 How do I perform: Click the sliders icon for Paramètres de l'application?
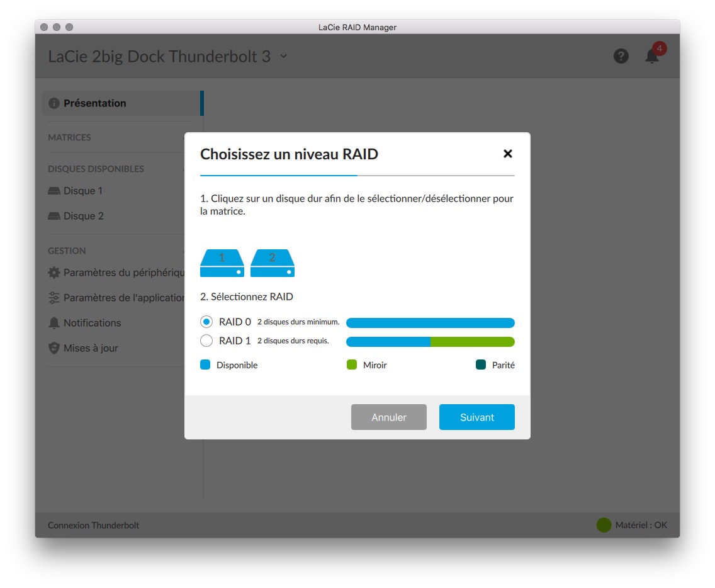coord(53,297)
